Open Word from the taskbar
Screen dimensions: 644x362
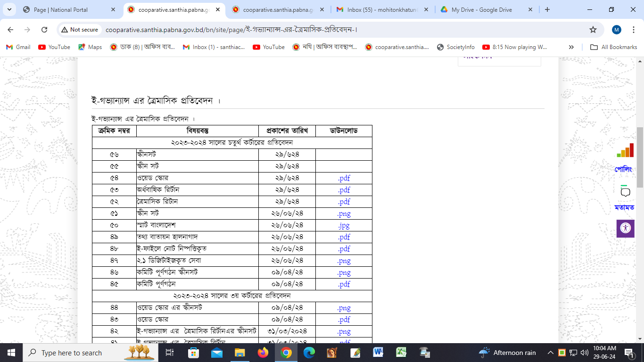(378, 353)
